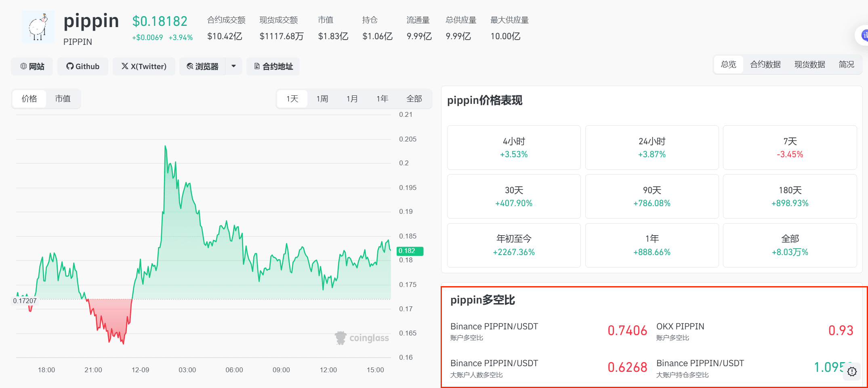
Task: Click the $0.18182 current price
Action: coord(160,21)
